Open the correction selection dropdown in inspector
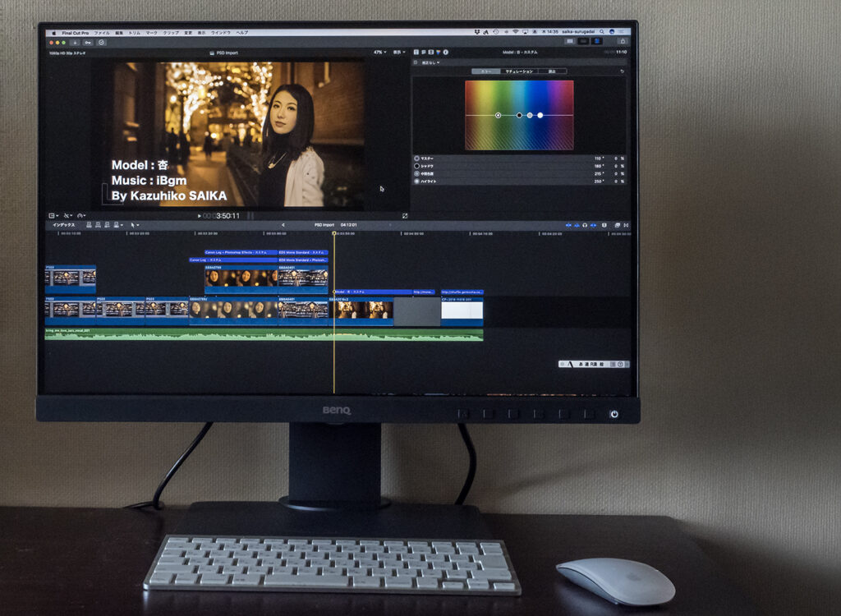This screenshot has width=841, height=616. click(430, 62)
